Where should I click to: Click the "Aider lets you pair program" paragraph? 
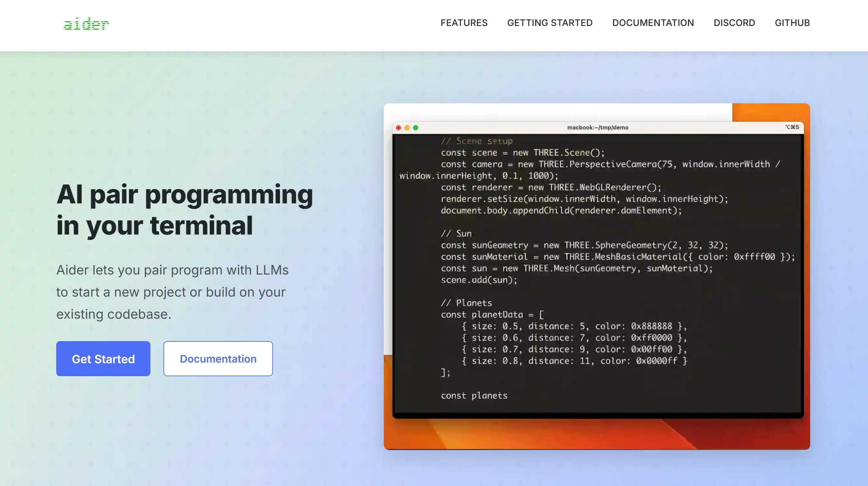point(172,292)
